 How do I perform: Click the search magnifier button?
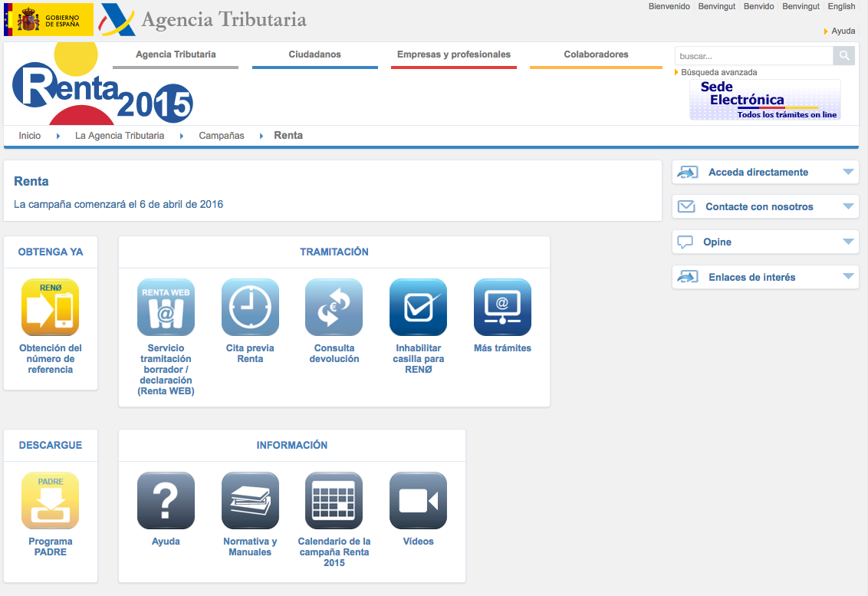[x=844, y=55]
